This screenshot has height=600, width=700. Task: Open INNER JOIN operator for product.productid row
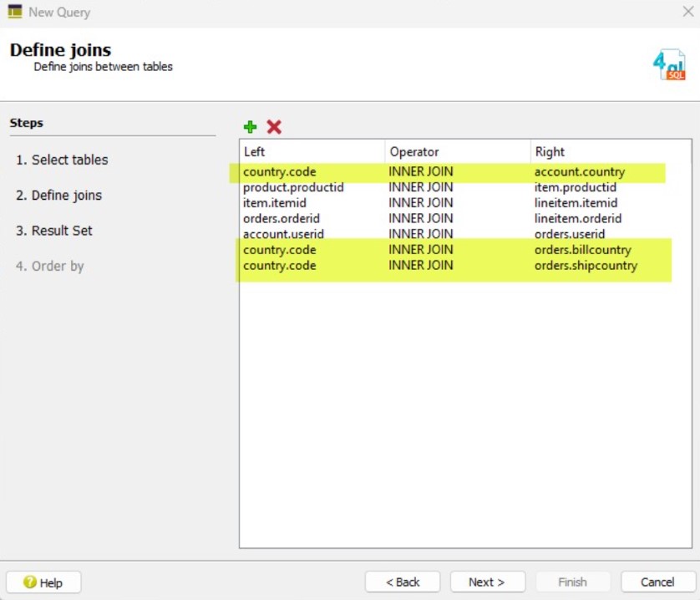[421, 187]
